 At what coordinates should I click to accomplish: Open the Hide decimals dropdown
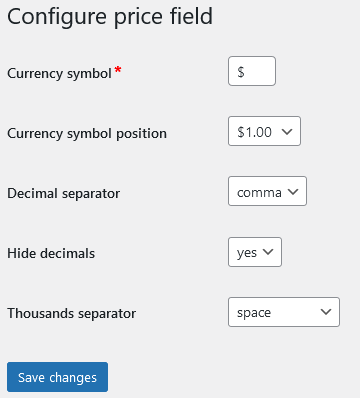(x=255, y=252)
